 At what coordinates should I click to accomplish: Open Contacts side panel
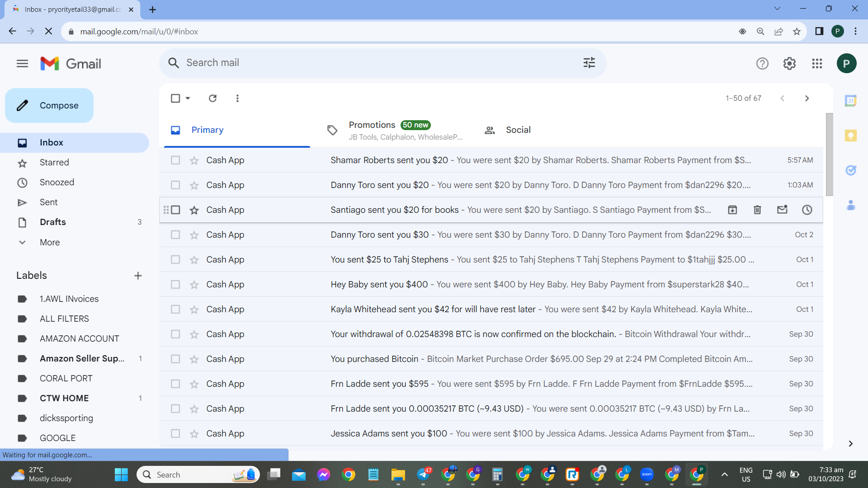point(851,205)
